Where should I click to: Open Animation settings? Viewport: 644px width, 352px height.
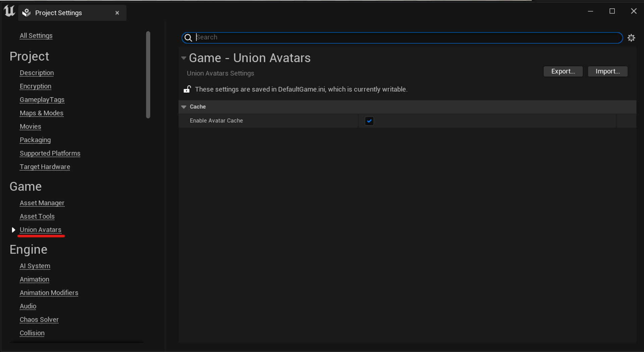tap(34, 279)
